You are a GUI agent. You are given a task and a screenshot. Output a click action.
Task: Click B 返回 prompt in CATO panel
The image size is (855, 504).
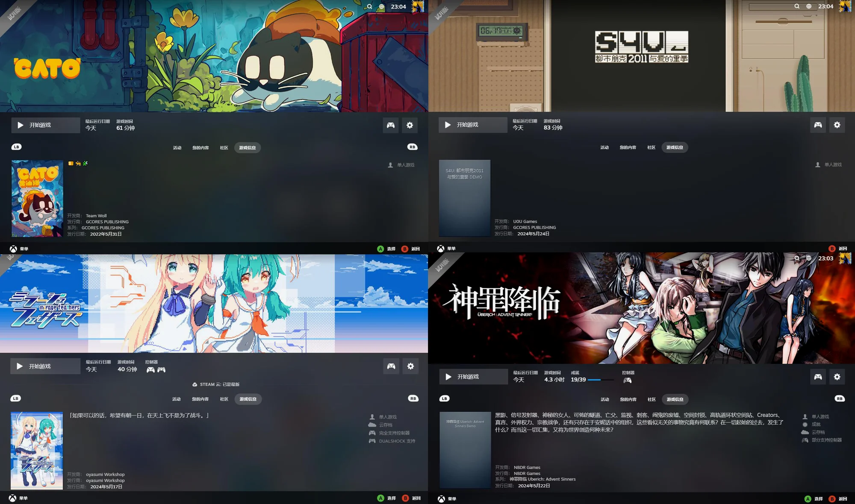pyautogui.click(x=411, y=249)
